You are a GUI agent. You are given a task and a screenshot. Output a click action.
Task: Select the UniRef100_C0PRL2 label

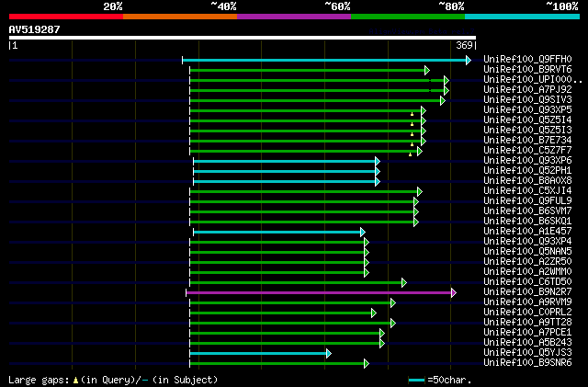click(x=527, y=313)
